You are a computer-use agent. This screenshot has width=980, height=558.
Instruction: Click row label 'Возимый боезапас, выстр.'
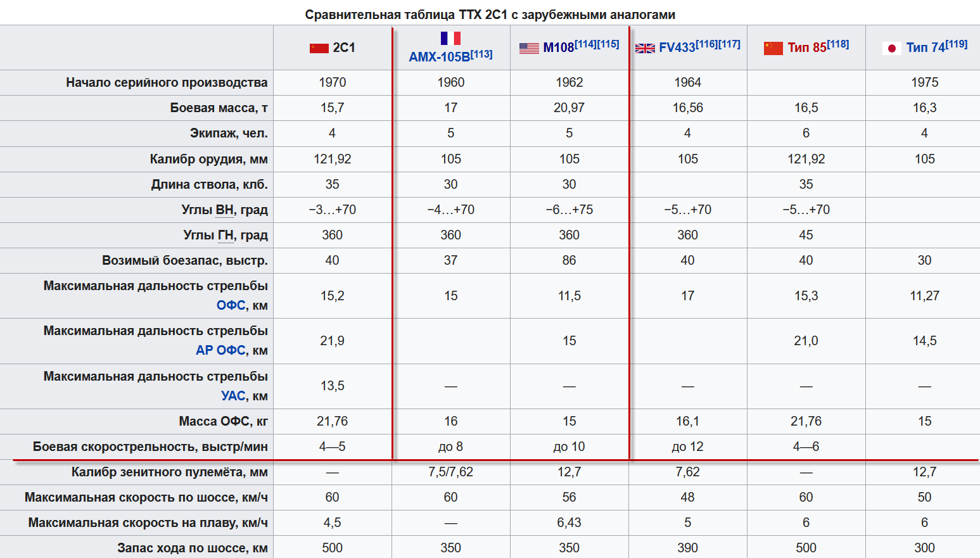(x=185, y=260)
